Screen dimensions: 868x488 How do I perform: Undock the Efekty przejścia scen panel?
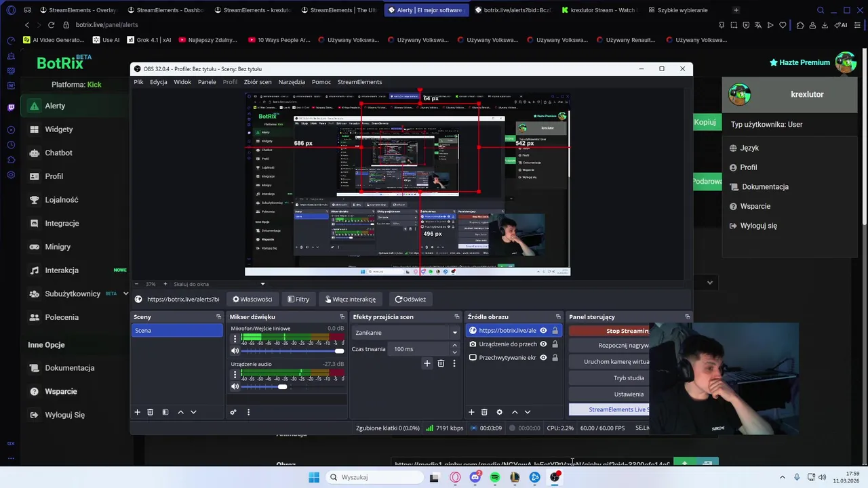[x=456, y=317]
